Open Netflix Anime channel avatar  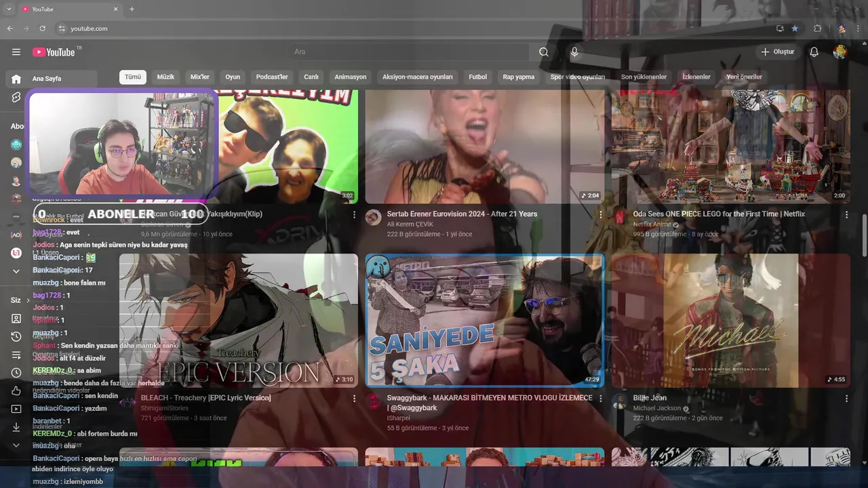(619, 218)
